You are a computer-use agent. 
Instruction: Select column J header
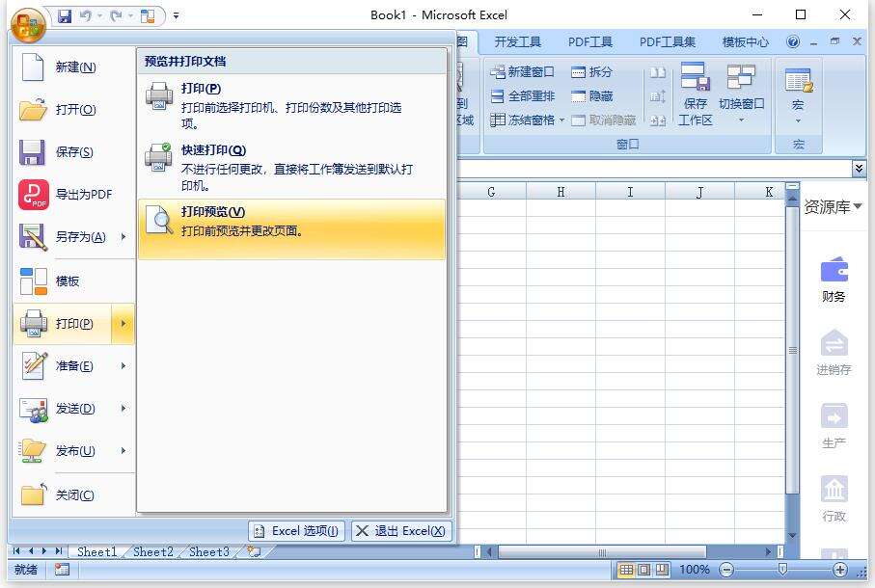(699, 192)
